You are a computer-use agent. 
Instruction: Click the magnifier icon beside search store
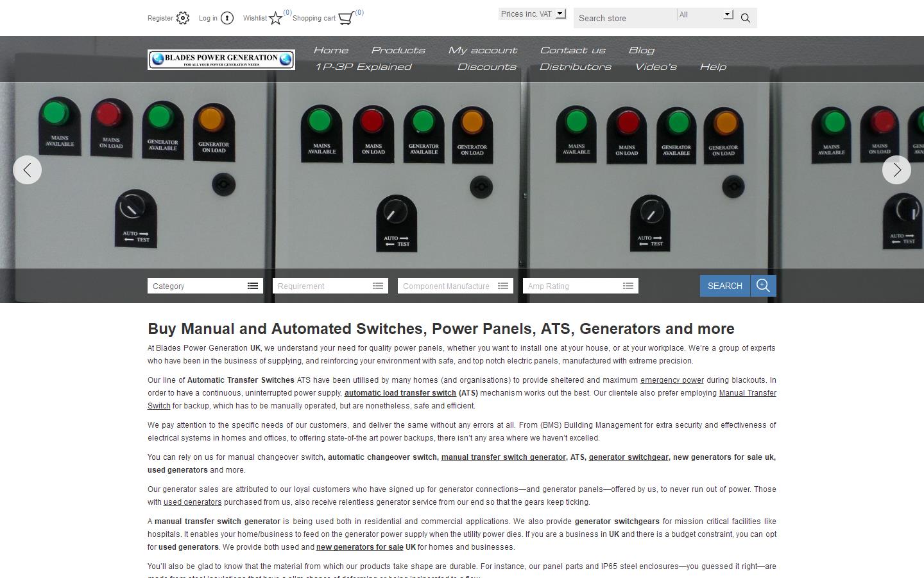point(745,18)
